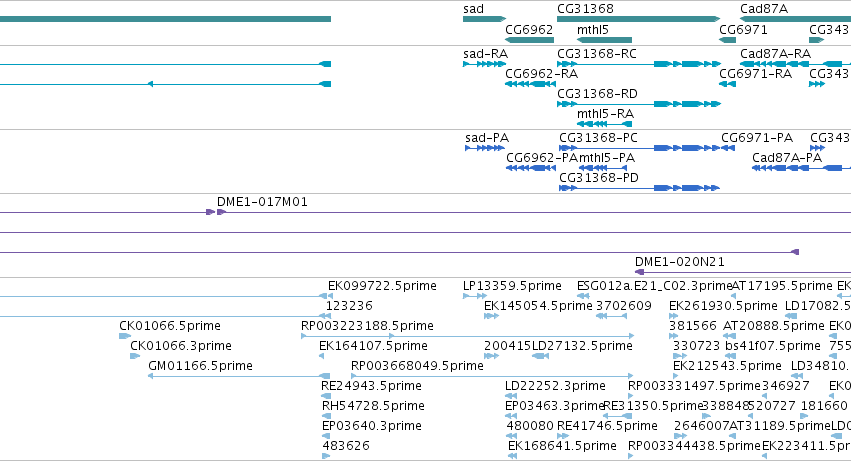Click EST RP003331497.5prime
Viewport: 851px width, 461px height.
[x=694, y=387]
